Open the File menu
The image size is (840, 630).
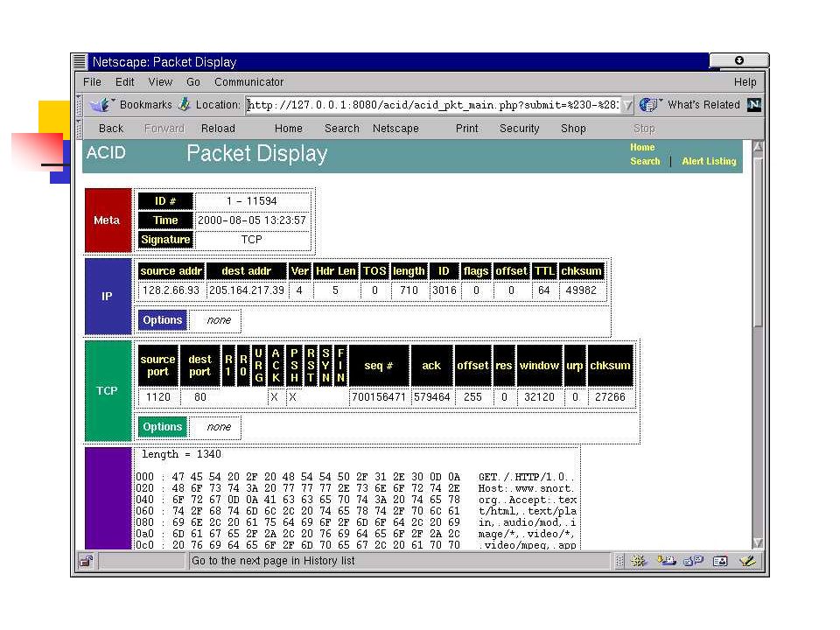(92, 82)
